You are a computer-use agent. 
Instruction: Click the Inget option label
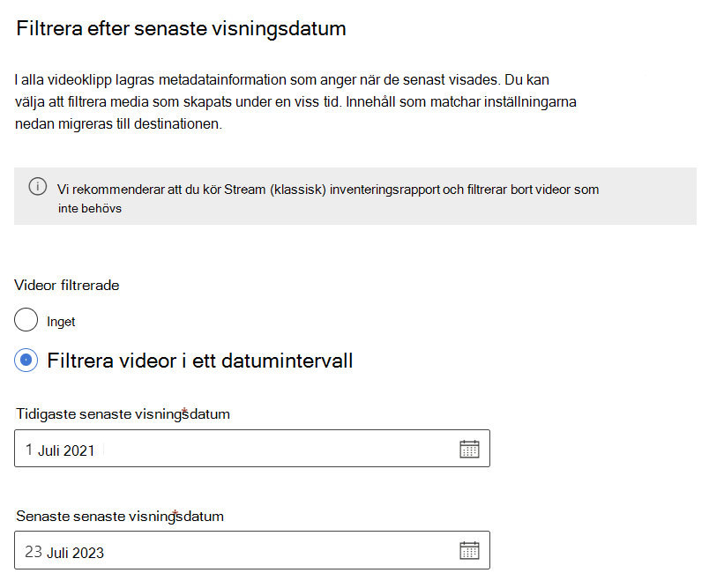tap(61, 322)
